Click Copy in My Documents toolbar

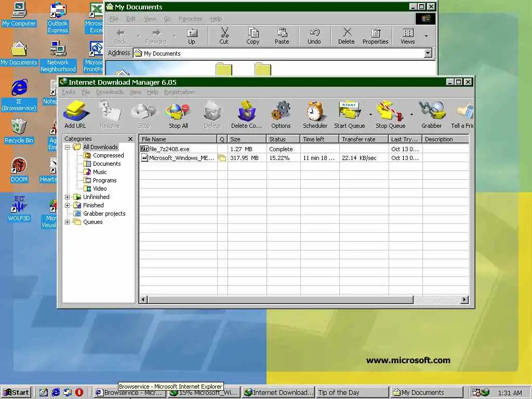253,36
